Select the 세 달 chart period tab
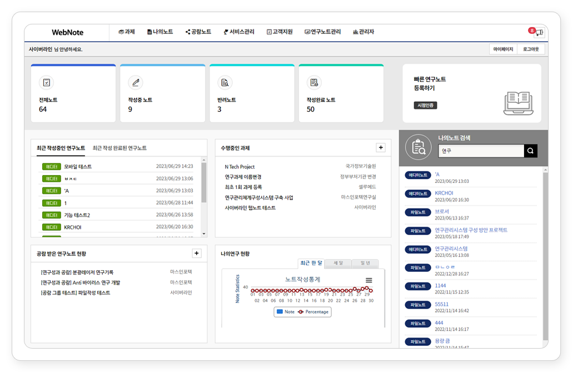This screenshot has width=588, height=372. [x=337, y=263]
